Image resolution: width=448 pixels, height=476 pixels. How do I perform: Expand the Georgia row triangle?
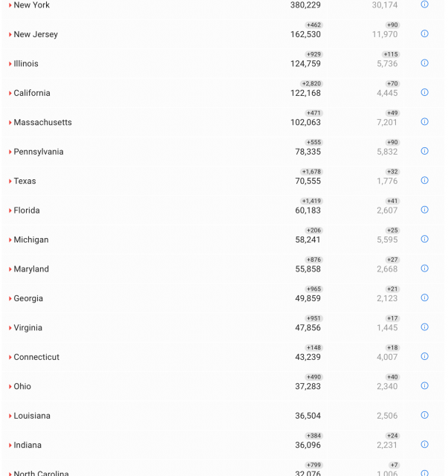coord(10,299)
